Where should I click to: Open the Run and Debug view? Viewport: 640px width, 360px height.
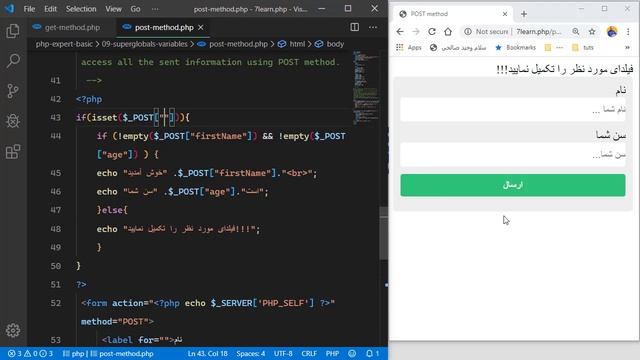click(x=13, y=121)
